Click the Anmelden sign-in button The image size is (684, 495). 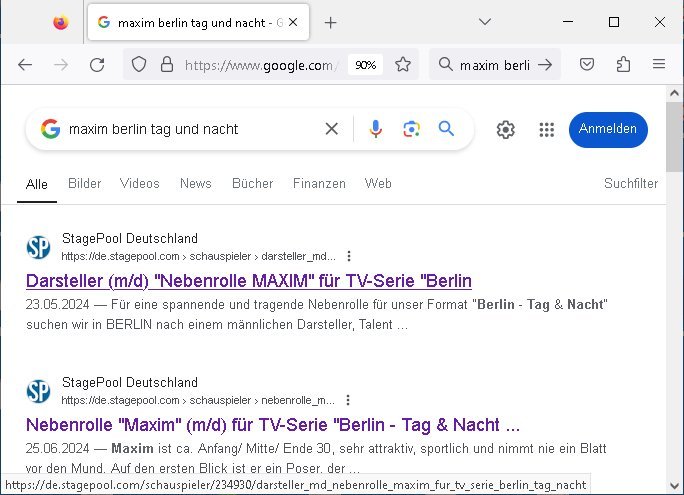[x=608, y=130]
